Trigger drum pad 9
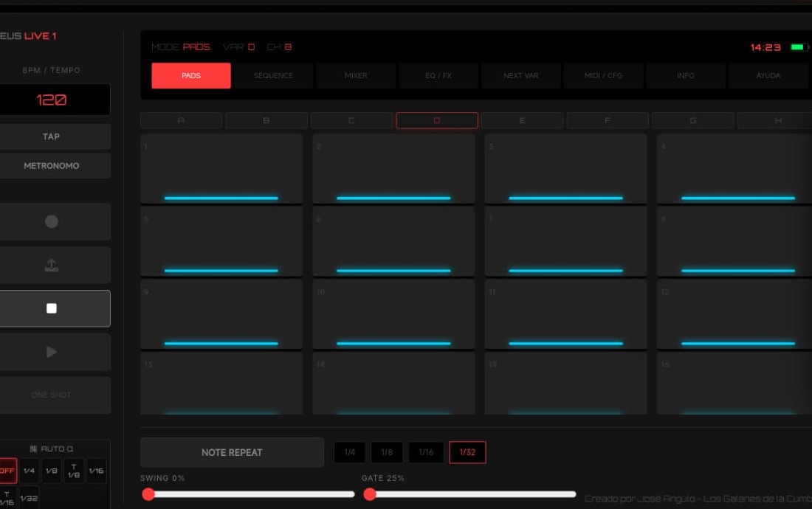This screenshot has height=509, width=812. click(x=221, y=314)
